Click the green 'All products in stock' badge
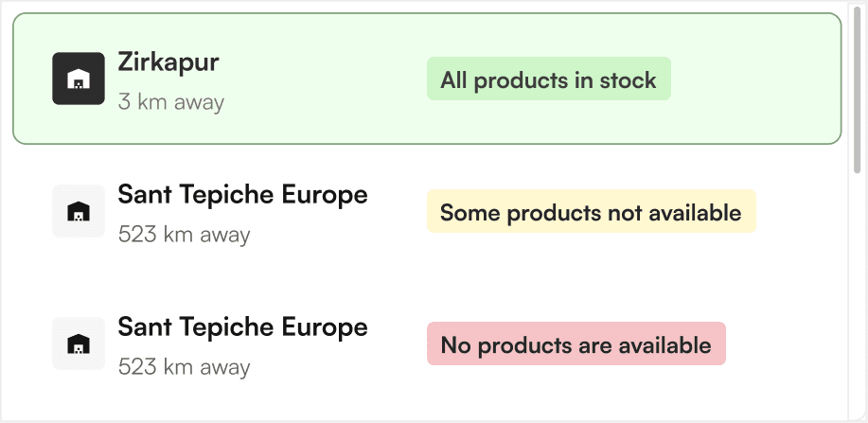Viewport: 868px width, 423px height. [x=548, y=79]
